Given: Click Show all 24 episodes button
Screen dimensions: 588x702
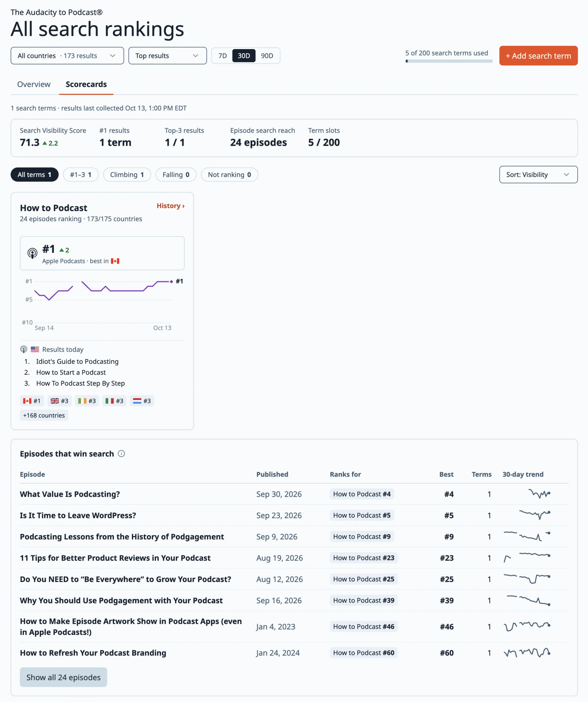Looking at the screenshot, I should click(64, 677).
